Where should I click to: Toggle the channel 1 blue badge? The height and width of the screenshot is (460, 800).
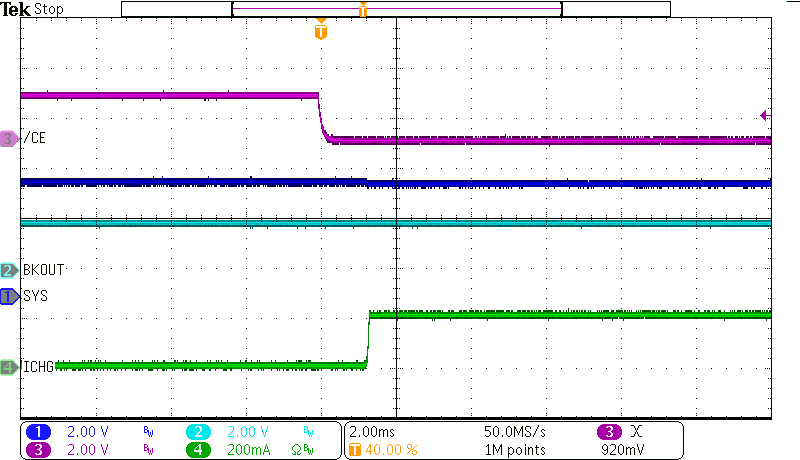(x=38, y=431)
